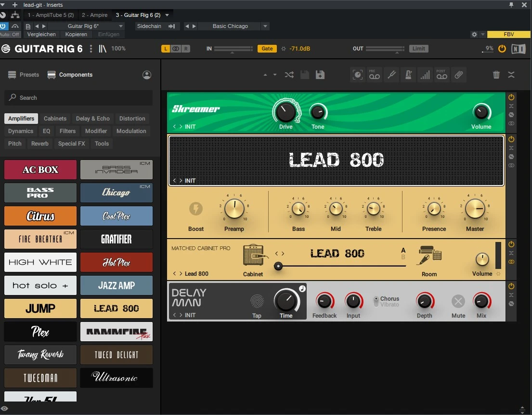Click the Gate learn icon beside -71.0dB
The width and height of the screenshot is (532, 415).
284,49
